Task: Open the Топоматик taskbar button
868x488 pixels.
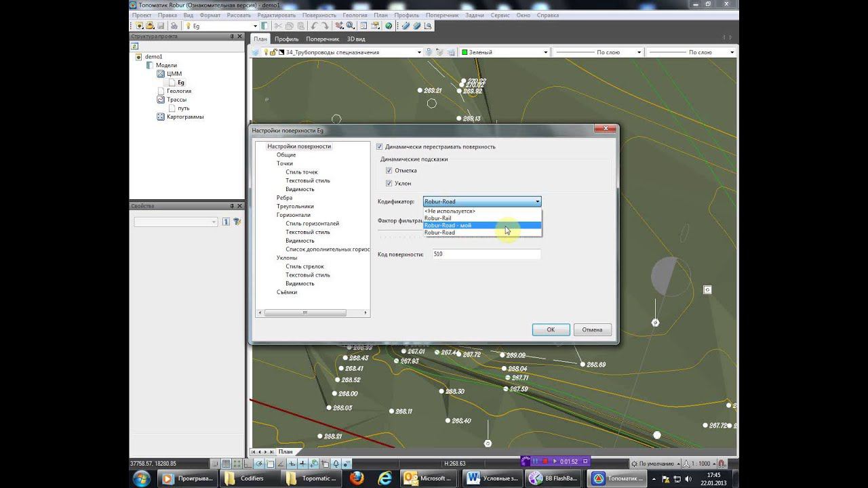Action: click(x=616, y=479)
